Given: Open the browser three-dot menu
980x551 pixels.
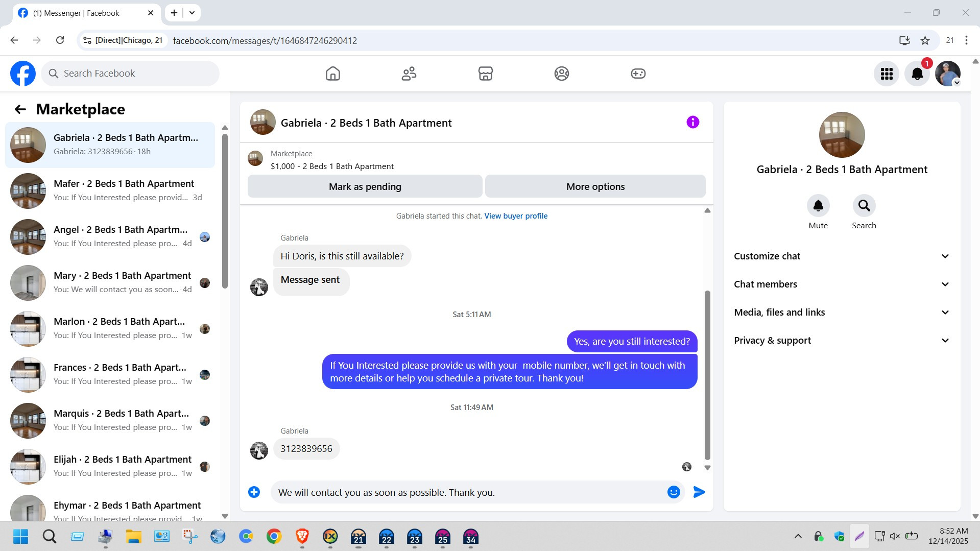Looking at the screenshot, I should (x=966, y=40).
